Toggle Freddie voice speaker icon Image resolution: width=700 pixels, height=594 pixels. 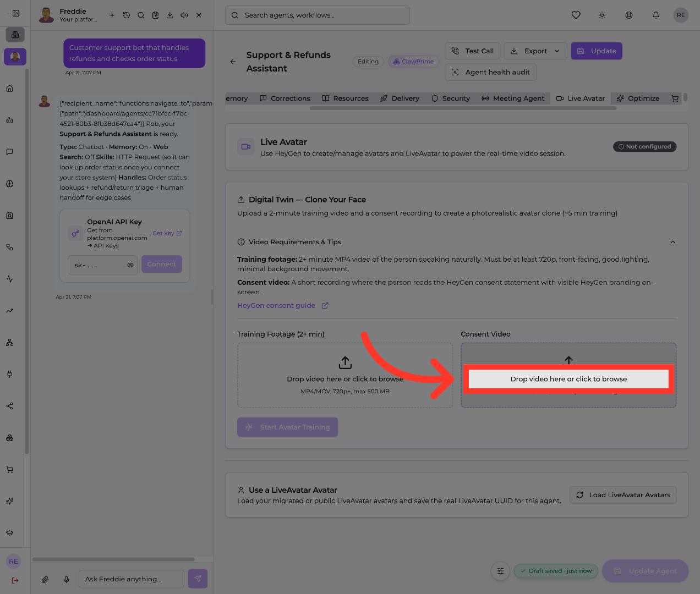tap(184, 15)
